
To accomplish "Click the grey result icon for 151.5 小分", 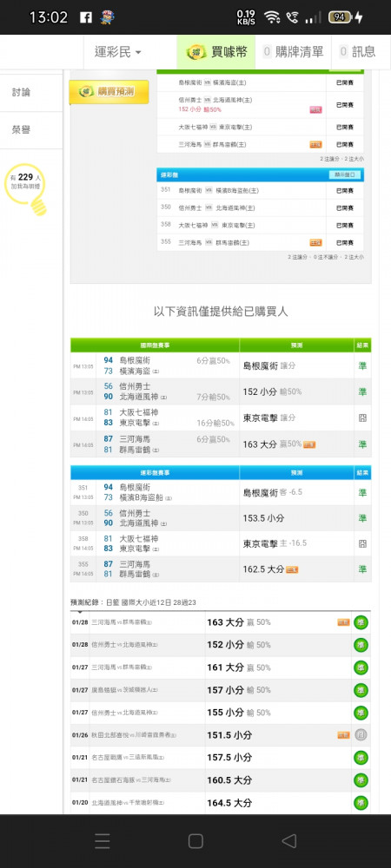I will click(x=361, y=735).
